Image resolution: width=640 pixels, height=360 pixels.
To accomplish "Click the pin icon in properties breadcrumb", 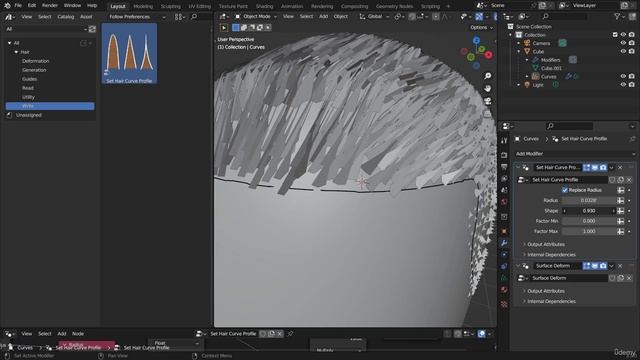I will (x=632, y=139).
